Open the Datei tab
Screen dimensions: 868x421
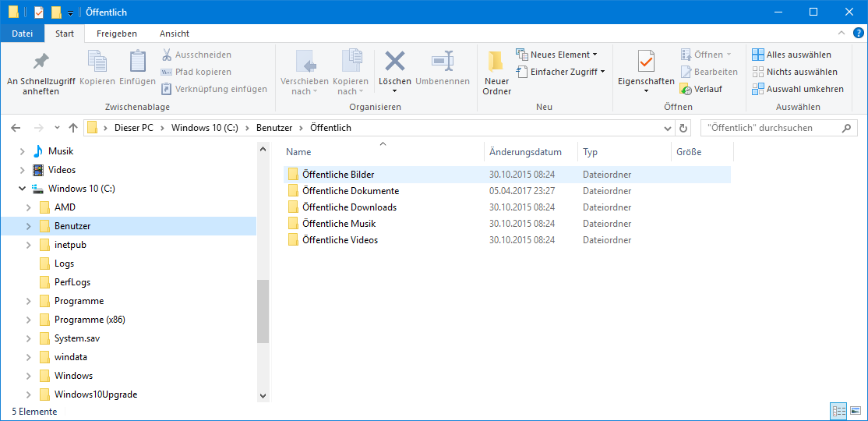coord(22,34)
